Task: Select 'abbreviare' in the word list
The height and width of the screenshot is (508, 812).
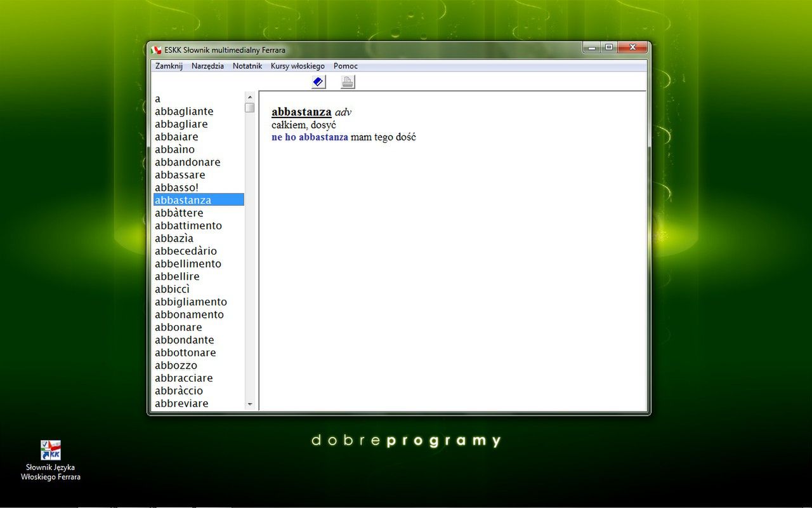Action: pos(199,403)
